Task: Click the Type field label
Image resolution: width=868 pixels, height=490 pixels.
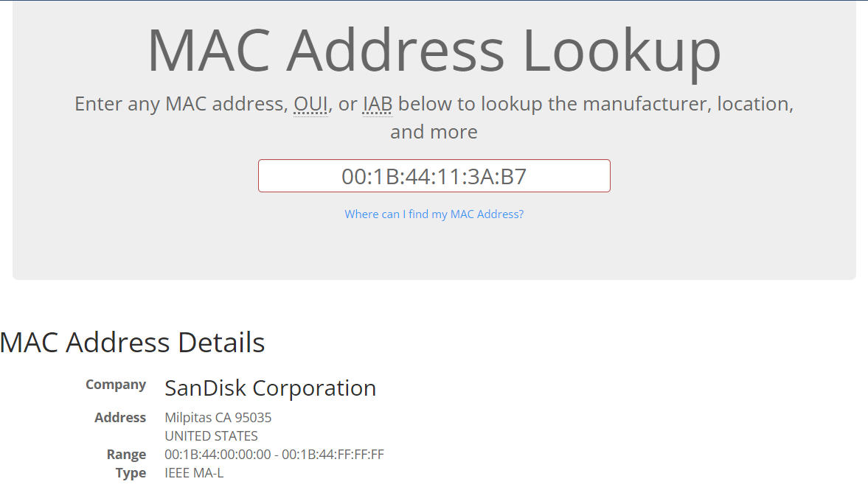Action: click(131, 472)
